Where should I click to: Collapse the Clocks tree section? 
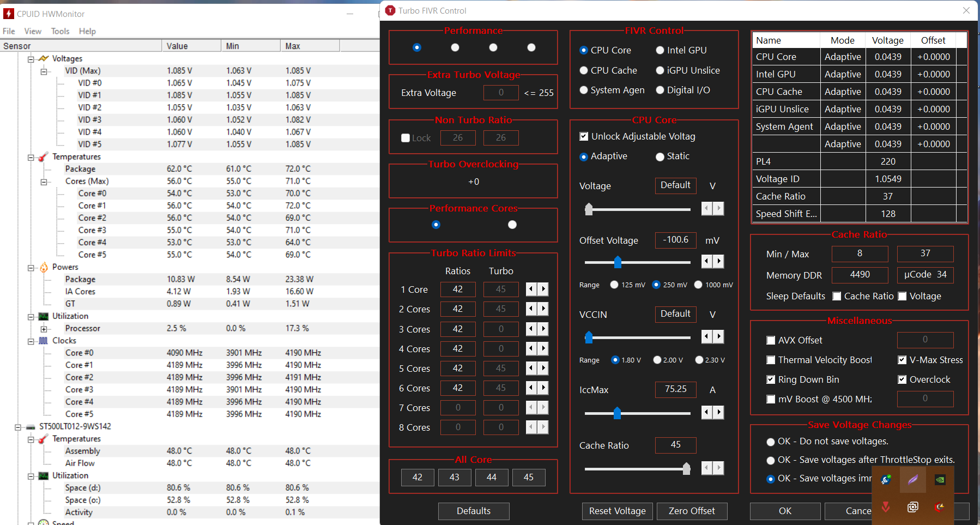pyautogui.click(x=31, y=341)
